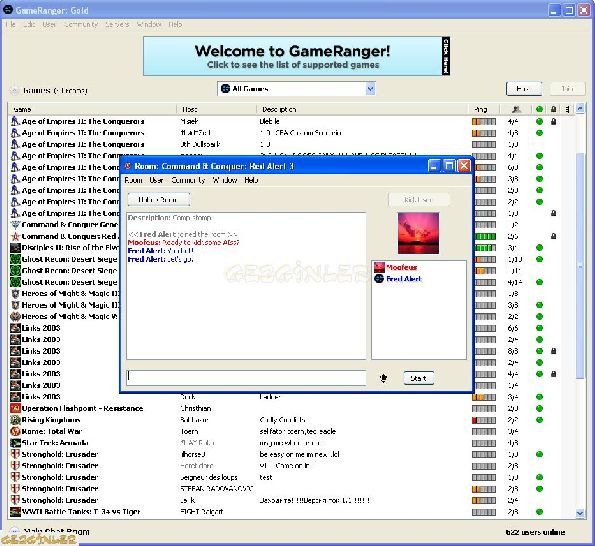Screen dimensions: 595x546
Task: Open the Servers menu in GameRanger window
Action: point(117,24)
